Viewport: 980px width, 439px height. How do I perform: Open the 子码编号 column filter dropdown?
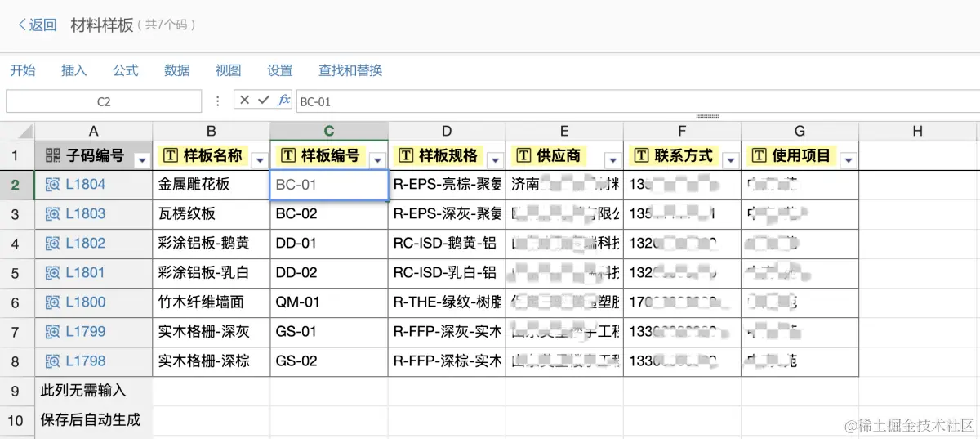pos(142,159)
